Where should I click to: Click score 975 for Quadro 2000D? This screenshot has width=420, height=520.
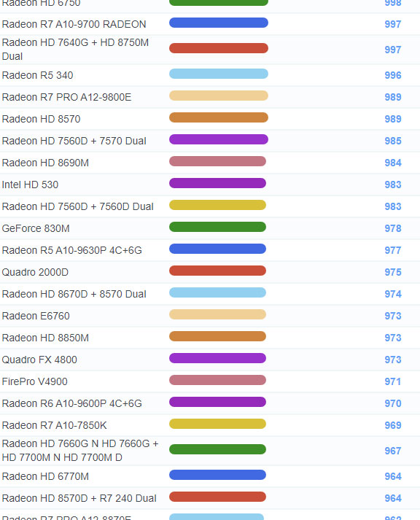[x=393, y=272]
